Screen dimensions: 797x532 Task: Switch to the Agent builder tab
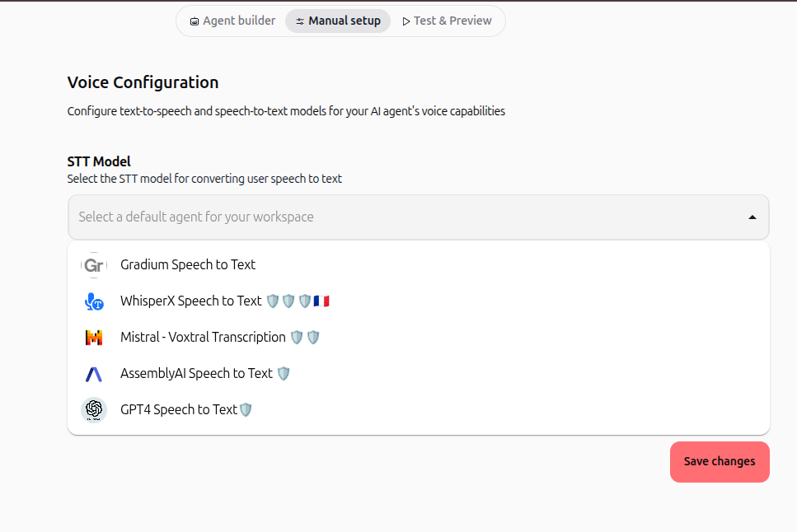point(232,21)
